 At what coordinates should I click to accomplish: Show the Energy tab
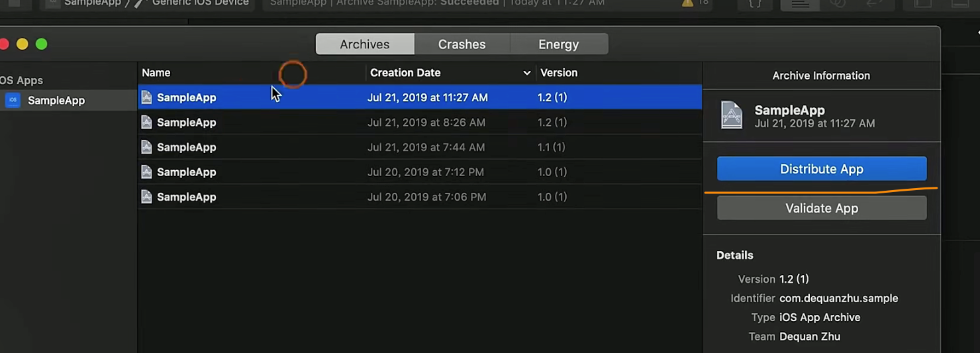tap(558, 44)
